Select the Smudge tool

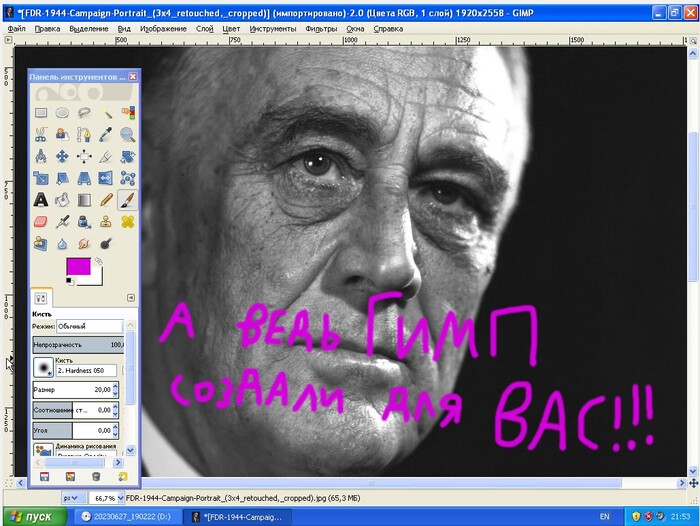coord(84,244)
